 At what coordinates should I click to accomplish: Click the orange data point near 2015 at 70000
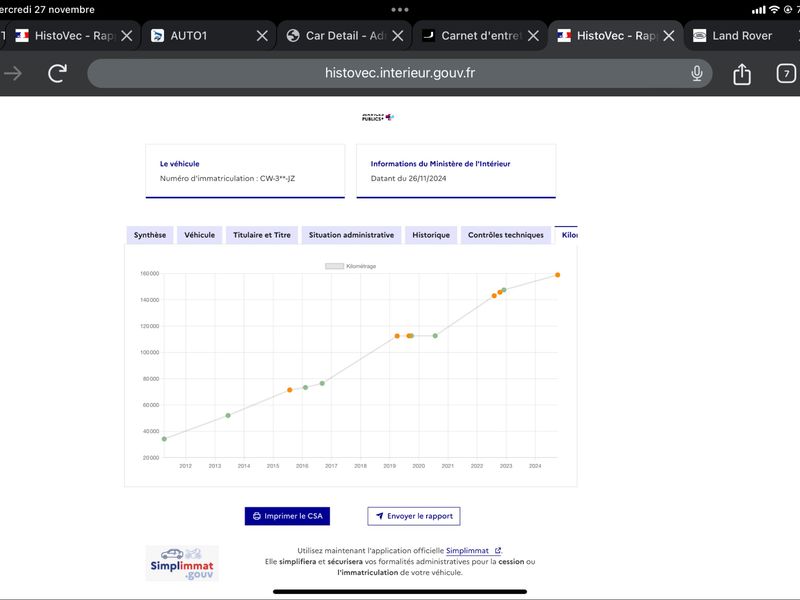point(290,390)
